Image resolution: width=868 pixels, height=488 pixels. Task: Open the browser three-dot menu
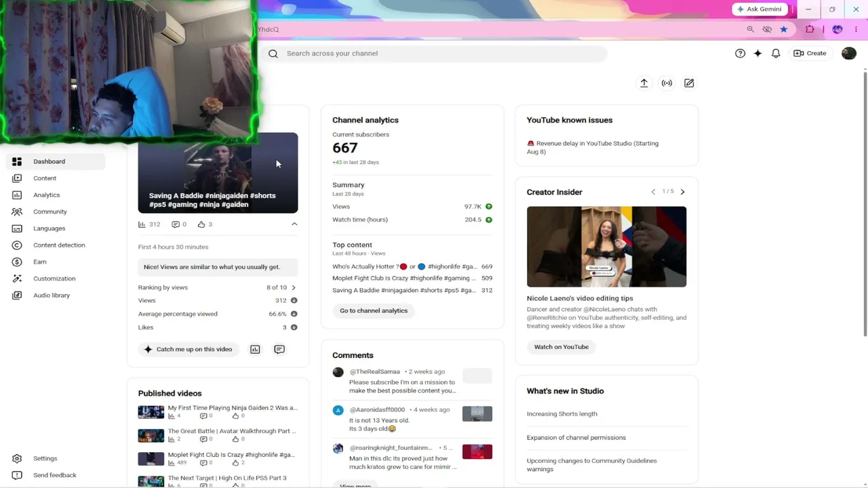(x=856, y=29)
